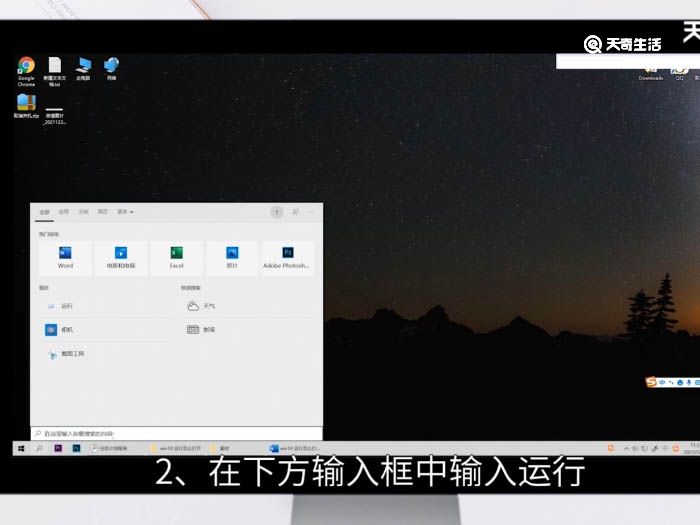Quick search 新闻 (News)
The width and height of the screenshot is (700, 525).
click(x=248, y=329)
